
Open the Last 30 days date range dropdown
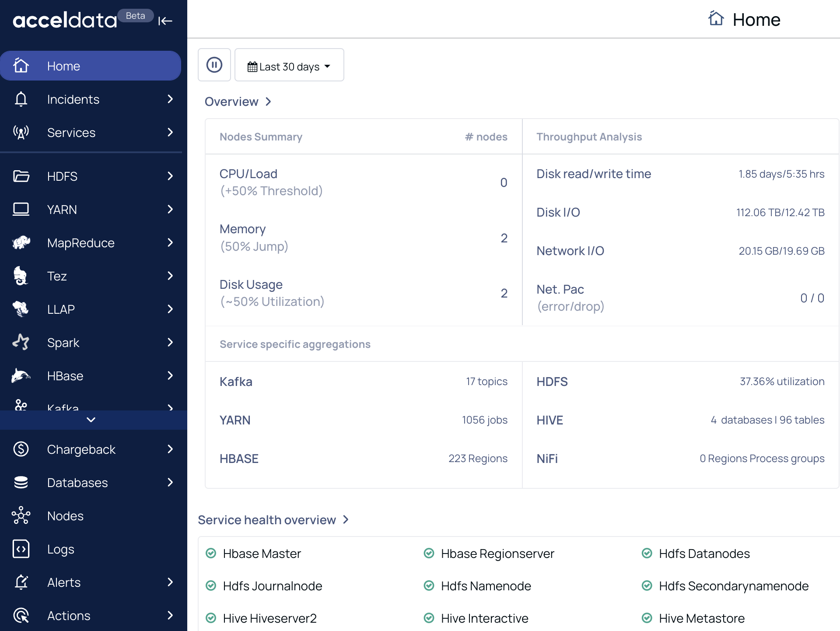[289, 65]
